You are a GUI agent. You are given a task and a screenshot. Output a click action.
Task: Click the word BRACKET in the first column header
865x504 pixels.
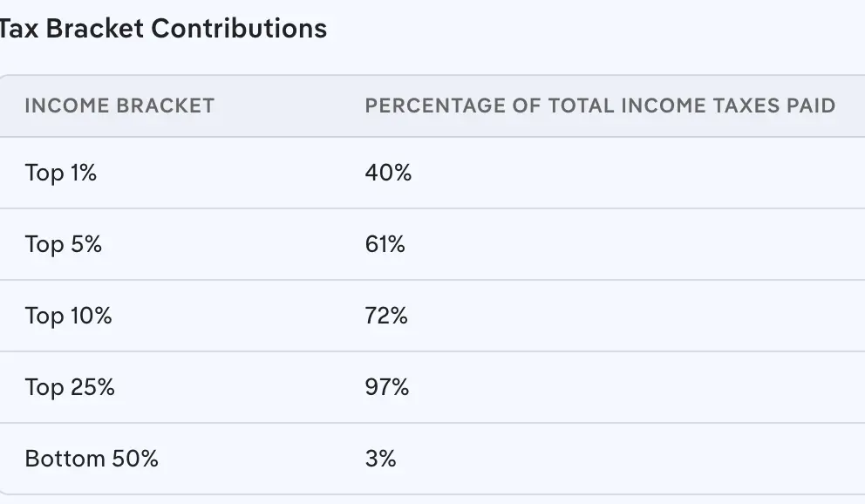tap(166, 106)
